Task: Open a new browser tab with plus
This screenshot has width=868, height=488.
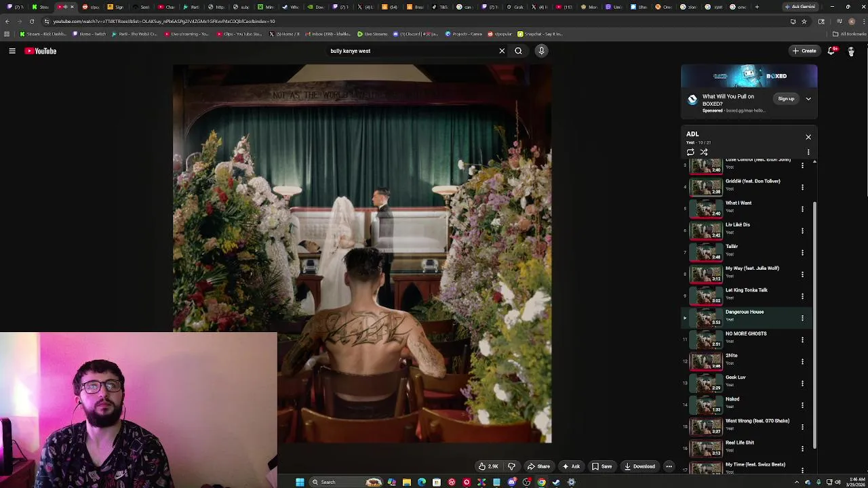Action: (x=757, y=7)
